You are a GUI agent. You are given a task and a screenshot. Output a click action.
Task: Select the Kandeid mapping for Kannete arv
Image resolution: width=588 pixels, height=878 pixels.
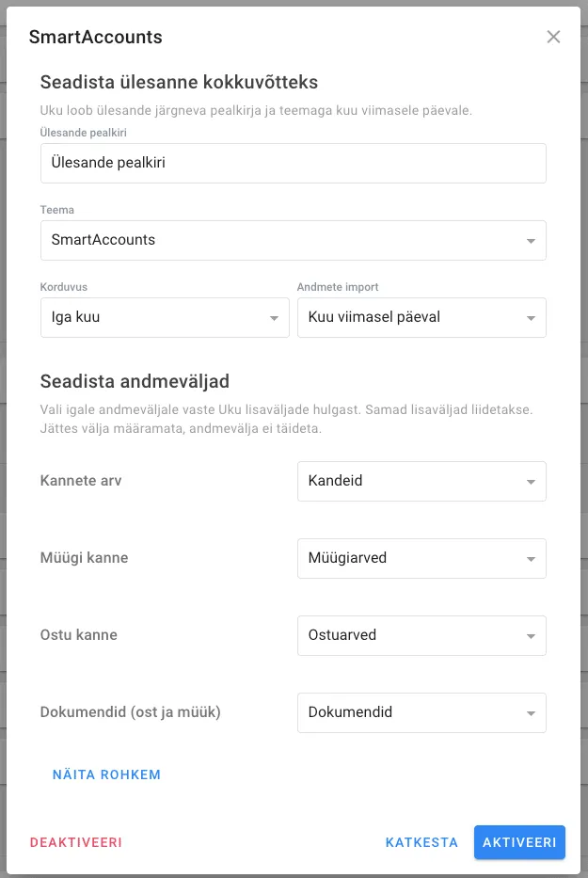421,481
